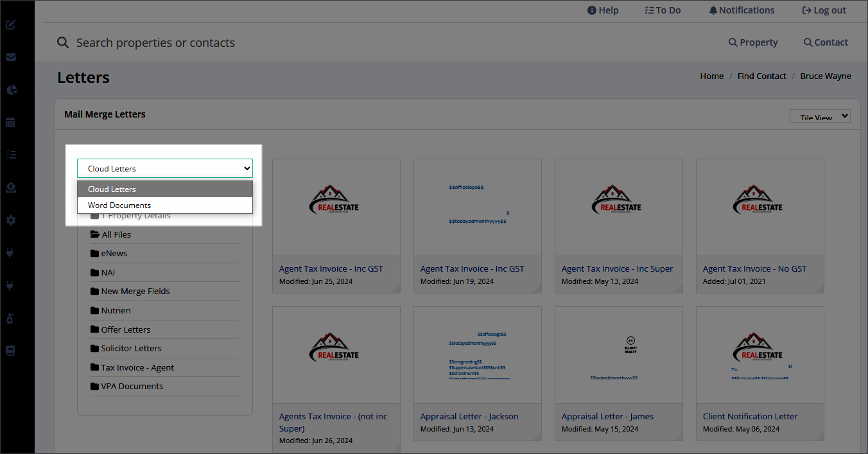Screen dimensions: 868x454
Task: Click the Log out link
Action: 824,10
